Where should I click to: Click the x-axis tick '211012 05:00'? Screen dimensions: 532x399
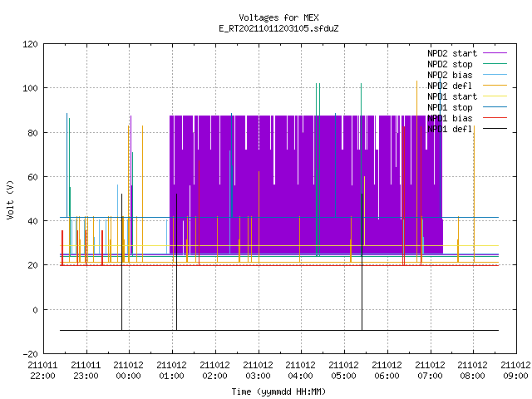click(343, 371)
